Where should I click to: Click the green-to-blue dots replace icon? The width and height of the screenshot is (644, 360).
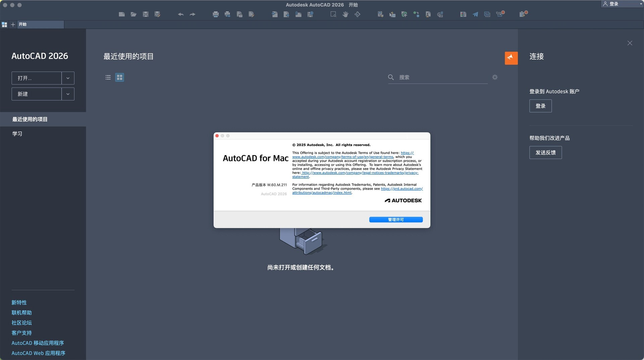pos(416,14)
